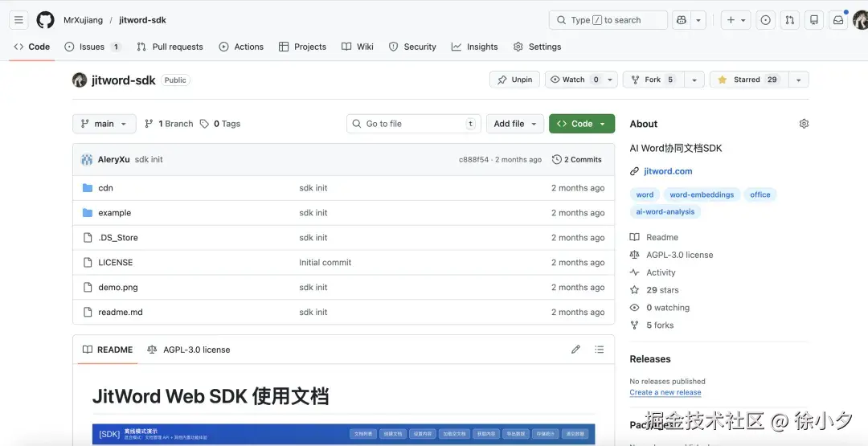
Task: Expand the Add file dropdown
Action: pyautogui.click(x=515, y=124)
